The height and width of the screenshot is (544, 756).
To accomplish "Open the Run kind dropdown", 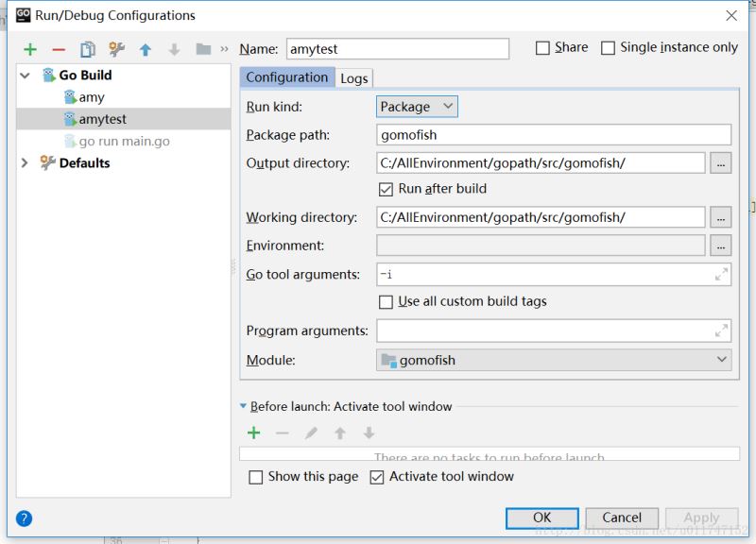I will click(417, 107).
